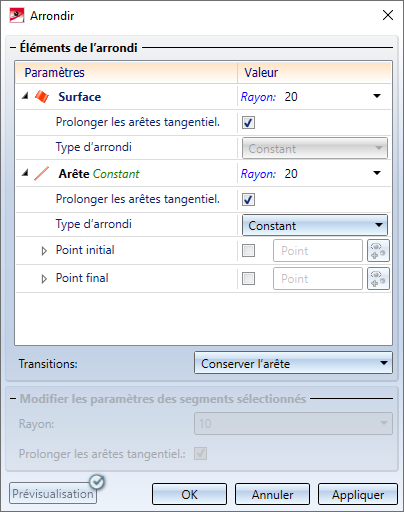Pick point using Point initial selector icon
This screenshot has width=404, height=512.
click(x=378, y=251)
